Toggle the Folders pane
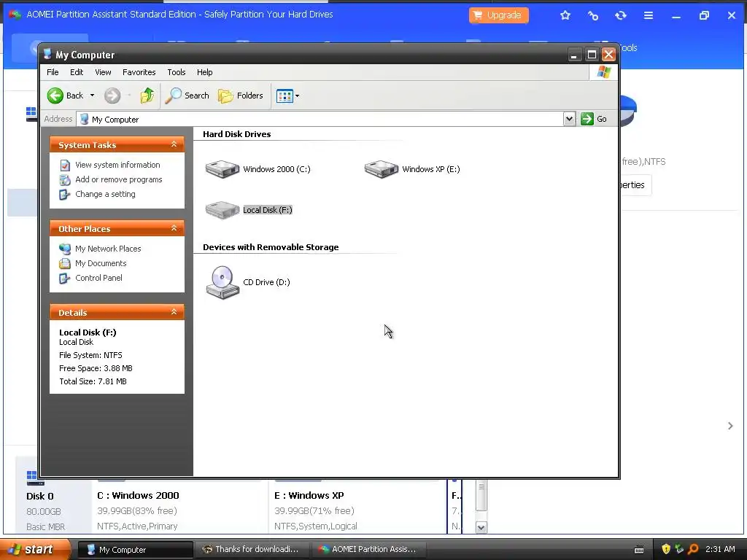The height and width of the screenshot is (560, 747). (241, 96)
